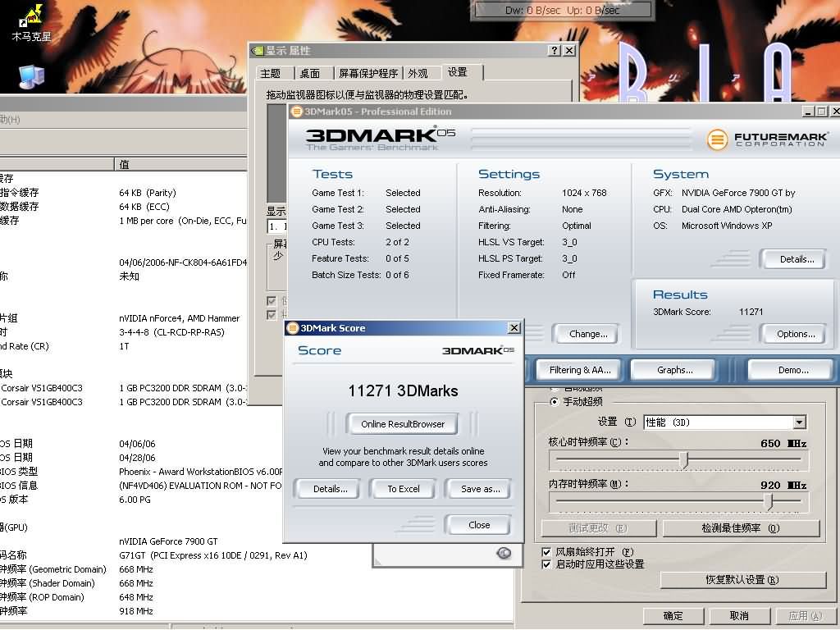
Task: Select the 手动超频 radio button
Action: [554, 402]
